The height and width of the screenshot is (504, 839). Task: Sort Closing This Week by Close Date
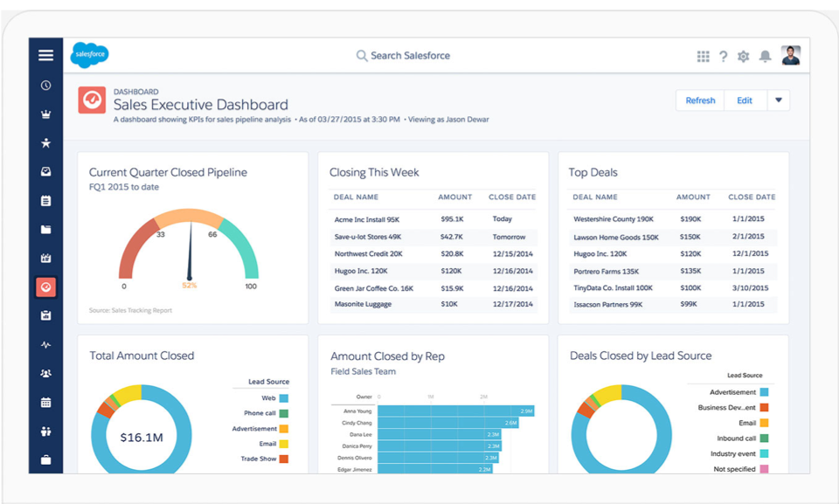(512, 197)
